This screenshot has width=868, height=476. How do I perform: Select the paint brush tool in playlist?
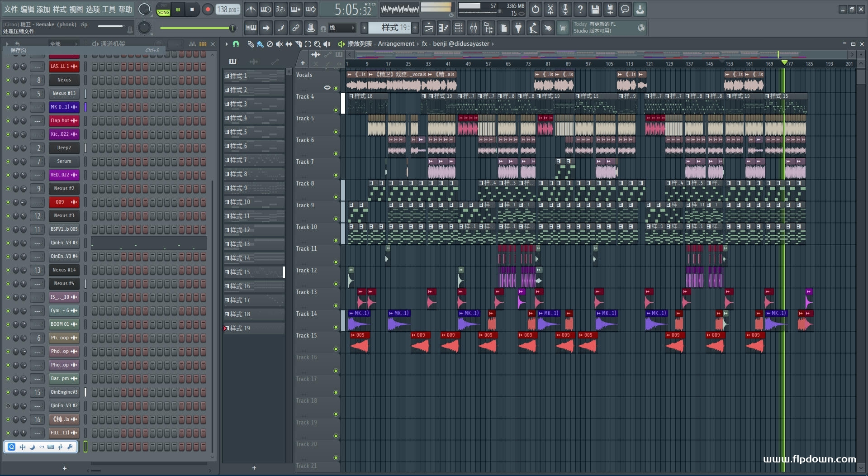[x=260, y=44]
